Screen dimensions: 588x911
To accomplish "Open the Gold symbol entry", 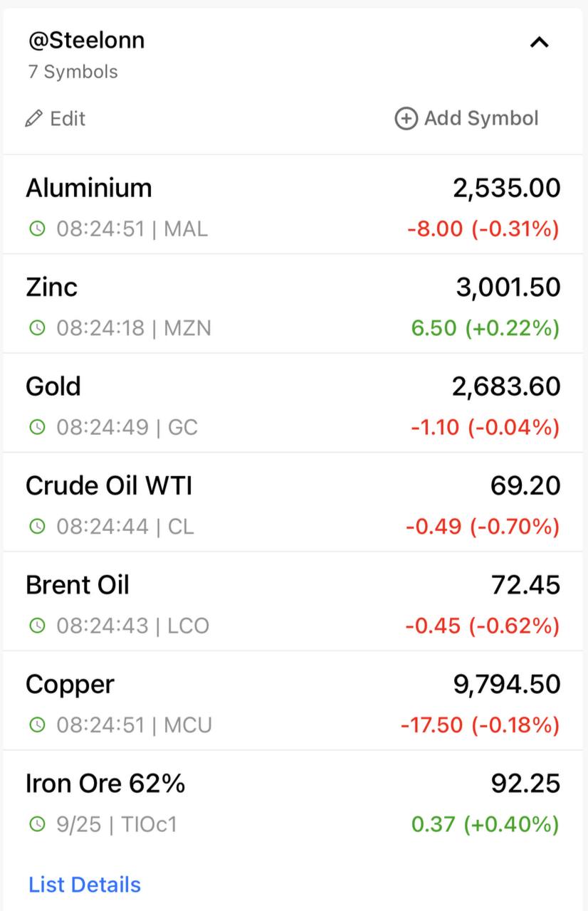I will (293, 403).
